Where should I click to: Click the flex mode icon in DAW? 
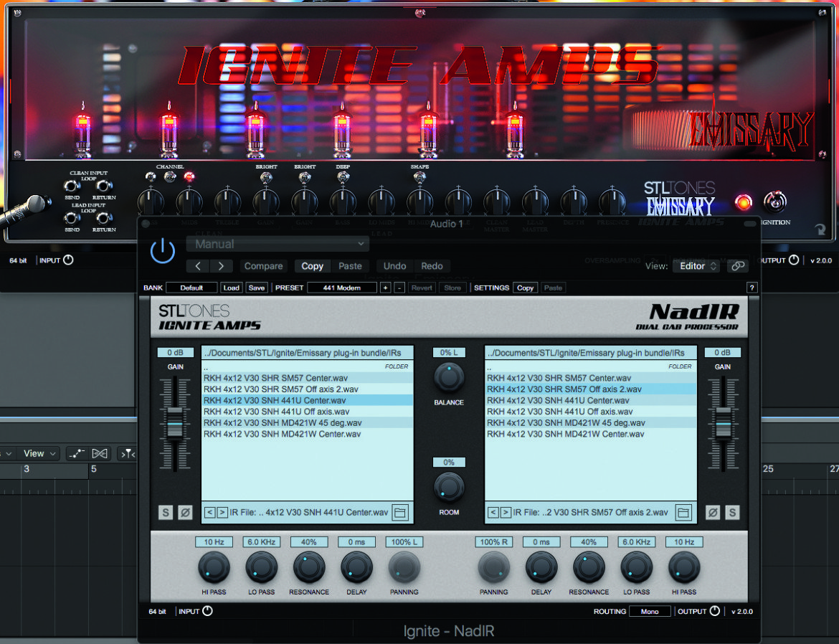point(100,453)
